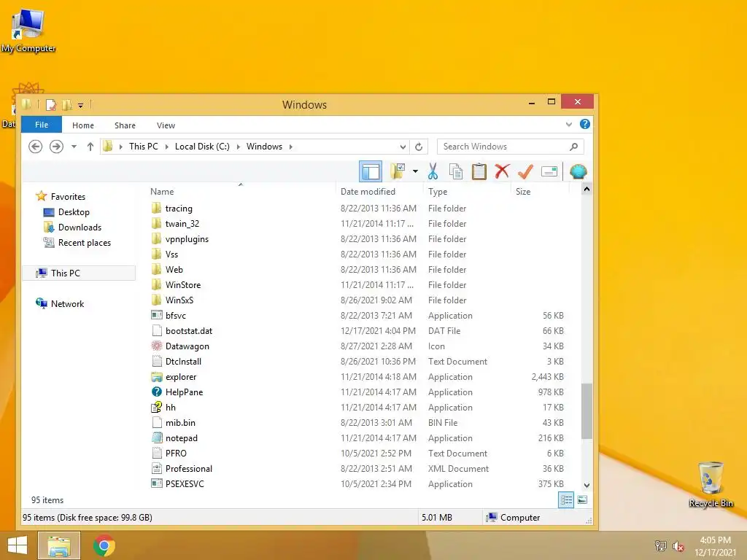Screen dimensions: 747x560
Task: Switch to Large icons view button
Action: 583,500
